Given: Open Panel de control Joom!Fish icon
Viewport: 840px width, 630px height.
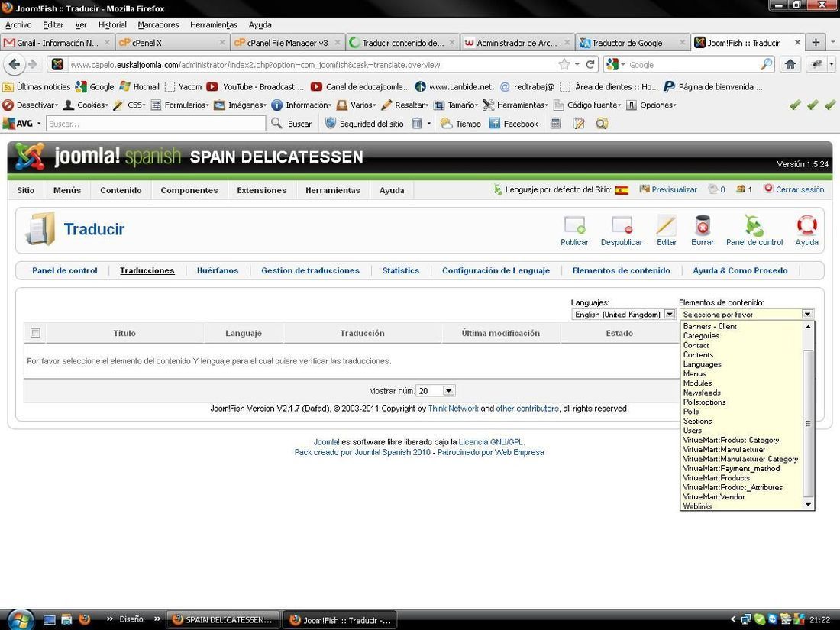Looking at the screenshot, I should [x=754, y=225].
